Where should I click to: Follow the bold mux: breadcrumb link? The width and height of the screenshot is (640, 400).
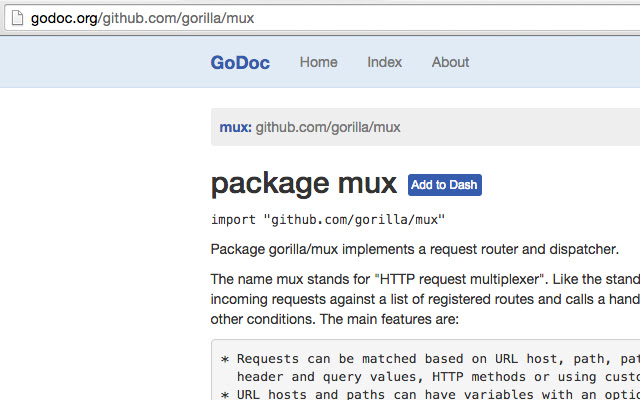pyautogui.click(x=236, y=127)
